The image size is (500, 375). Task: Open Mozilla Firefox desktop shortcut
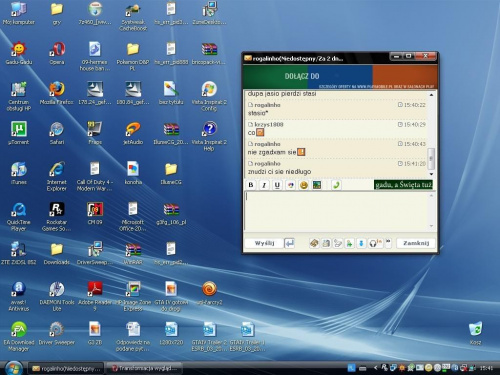(57, 93)
